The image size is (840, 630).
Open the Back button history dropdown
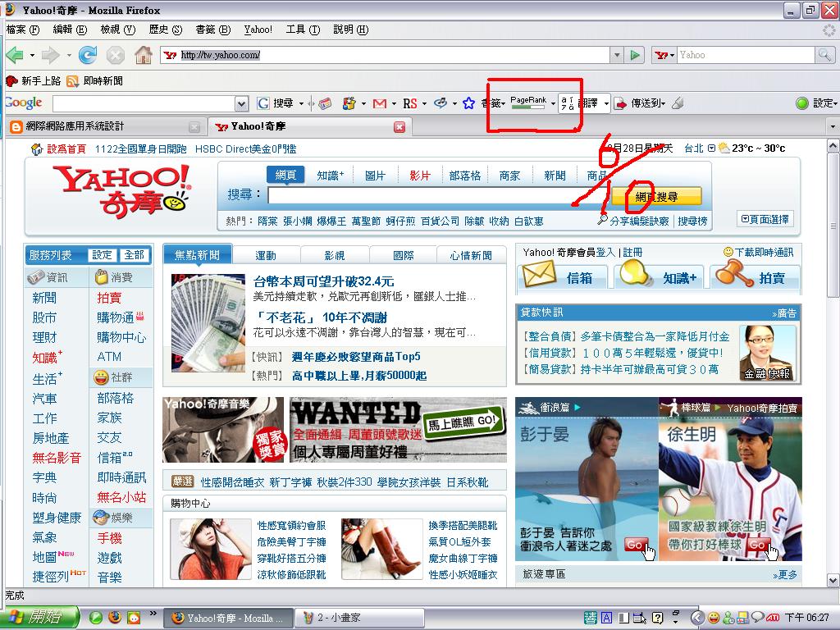[x=32, y=55]
